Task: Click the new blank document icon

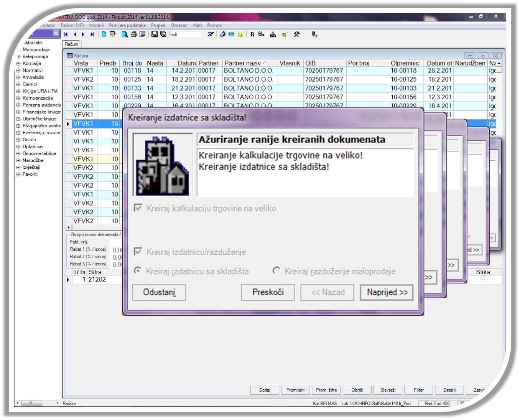Action: coord(104,35)
